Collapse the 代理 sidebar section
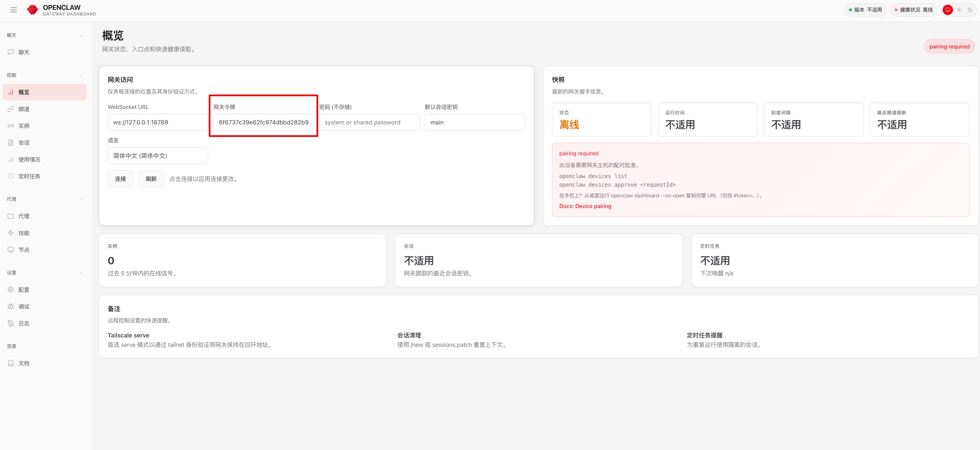The width and height of the screenshot is (980, 450). (x=81, y=199)
